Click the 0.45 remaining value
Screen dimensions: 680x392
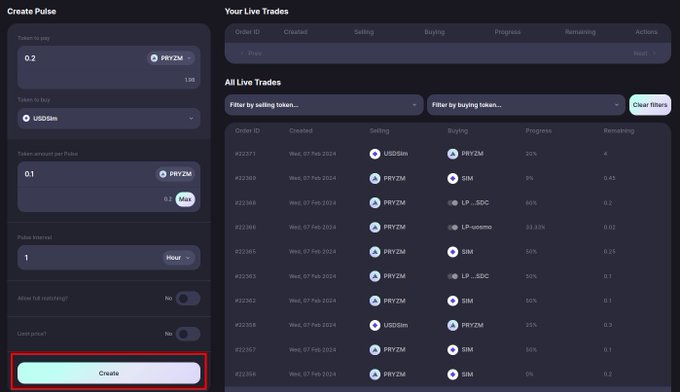[609, 178]
